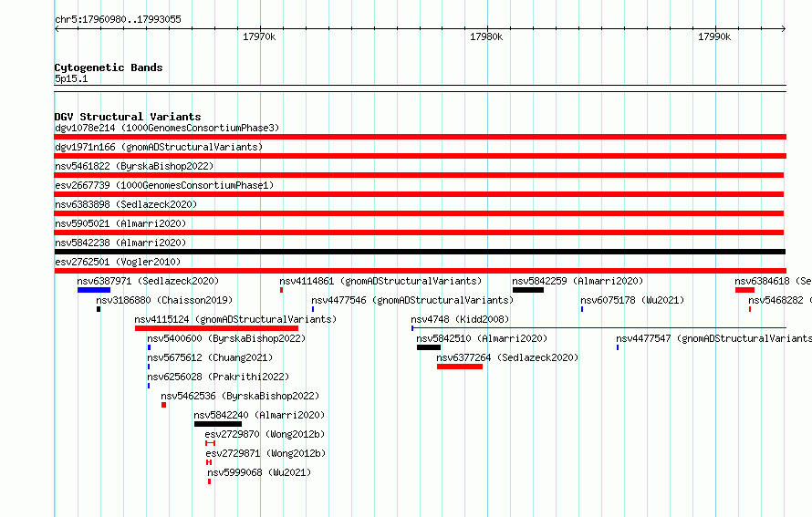Click the red bar beside nsv6377264
This screenshot has width=812, height=517.
point(460,367)
